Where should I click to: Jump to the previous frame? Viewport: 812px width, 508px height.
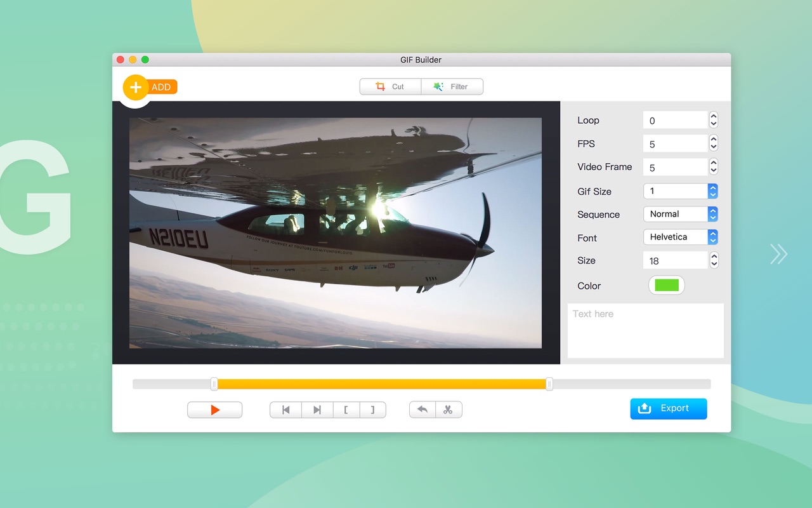285,410
